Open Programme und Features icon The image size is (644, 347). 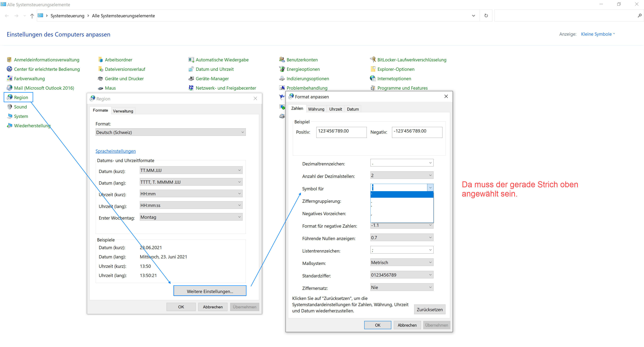tap(373, 88)
